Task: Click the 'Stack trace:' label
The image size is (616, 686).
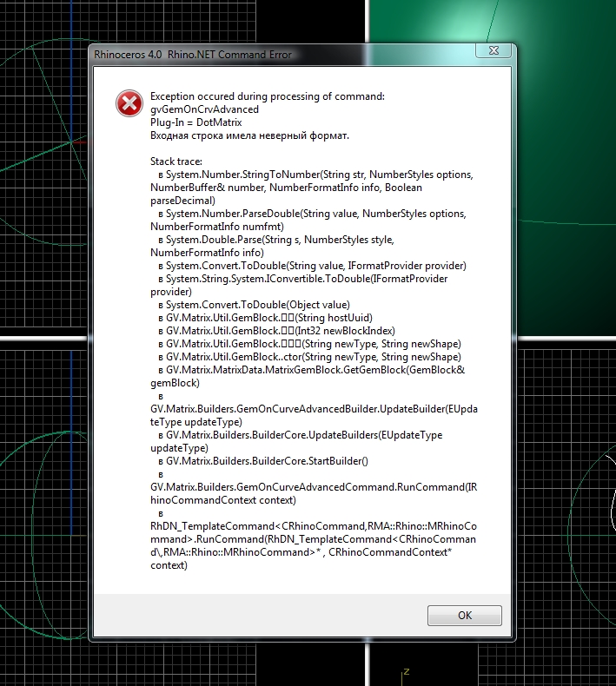Action: [176, 162]
